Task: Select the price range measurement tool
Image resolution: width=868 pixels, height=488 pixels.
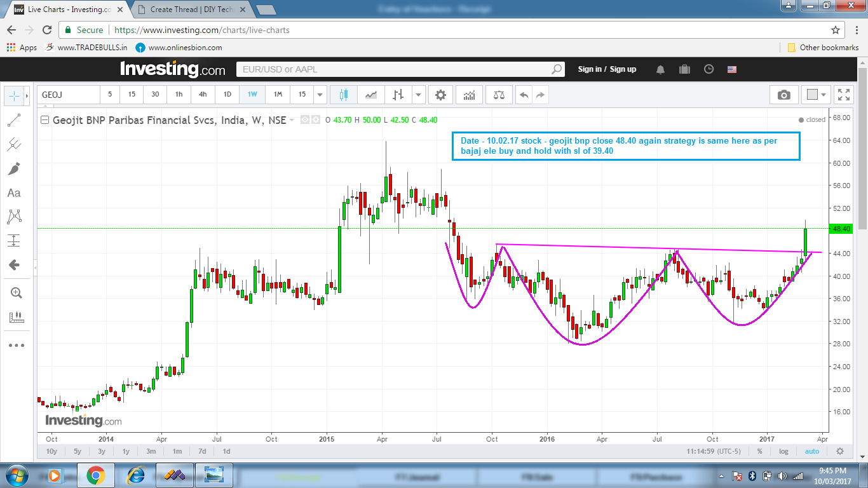Action: (14, 241)
